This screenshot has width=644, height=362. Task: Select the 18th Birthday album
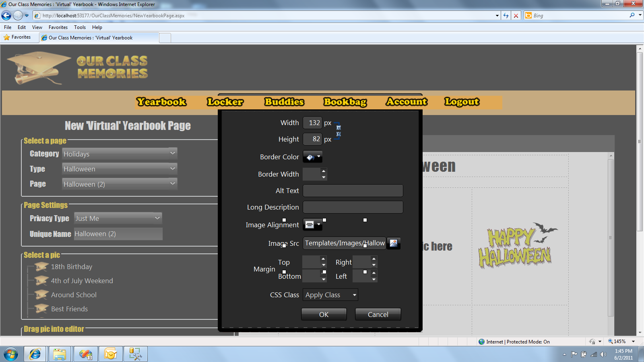point(72,267)
